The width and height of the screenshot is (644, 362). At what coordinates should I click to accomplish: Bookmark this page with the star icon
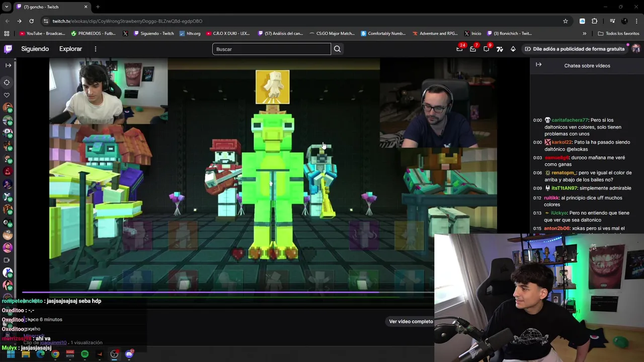(566, 21)
